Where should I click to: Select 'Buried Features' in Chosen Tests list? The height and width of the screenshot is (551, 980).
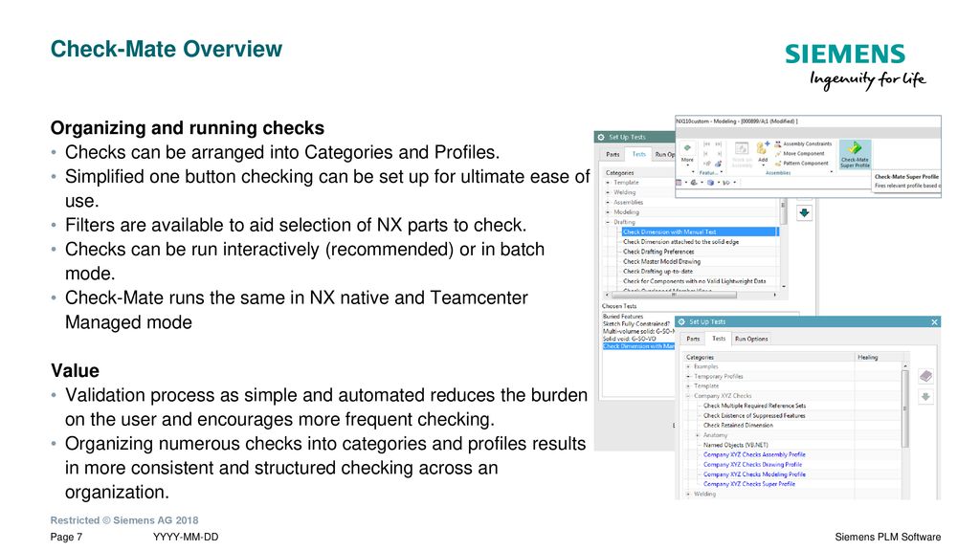coord(622,316)
